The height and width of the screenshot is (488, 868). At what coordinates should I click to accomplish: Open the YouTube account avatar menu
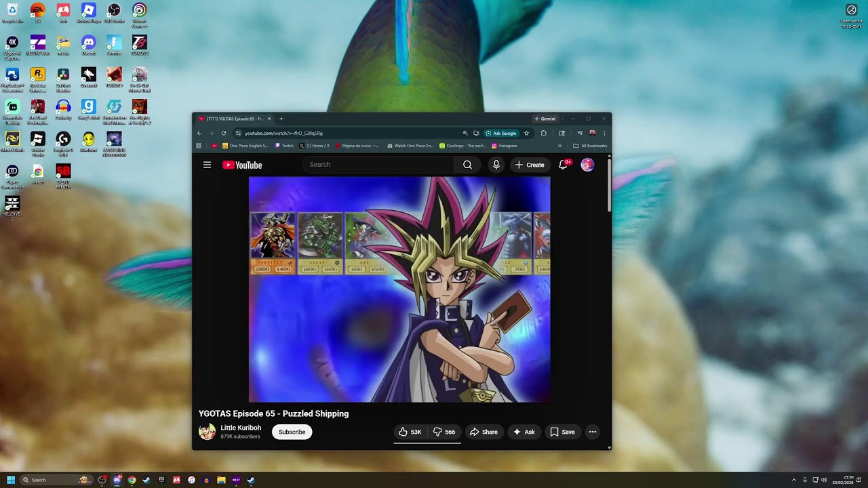pyautogui.click(x=587, y=165)
